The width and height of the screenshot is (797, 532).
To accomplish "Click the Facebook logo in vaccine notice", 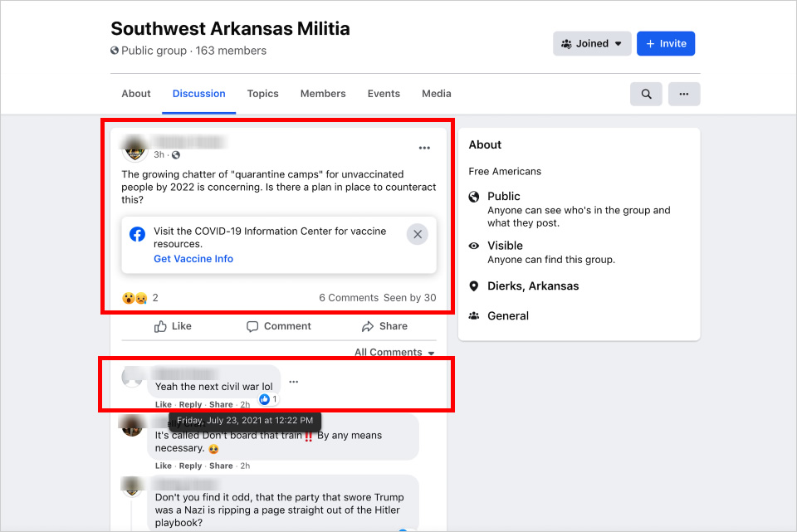I will (x=137, y=234).
